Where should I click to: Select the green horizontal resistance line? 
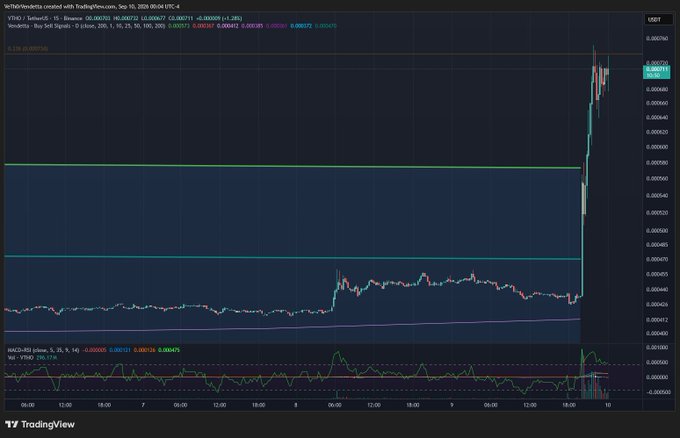[x=292, y=166]
